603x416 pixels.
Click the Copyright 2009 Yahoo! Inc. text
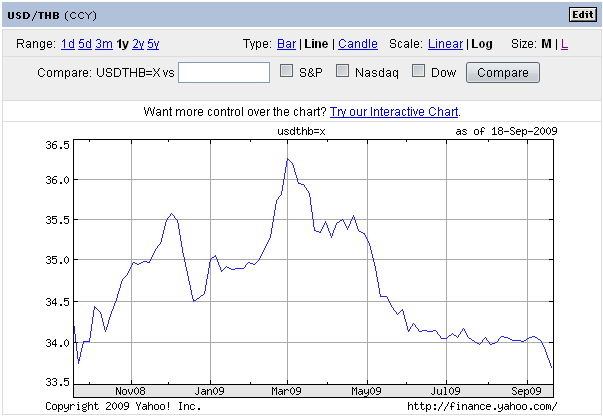123,406
